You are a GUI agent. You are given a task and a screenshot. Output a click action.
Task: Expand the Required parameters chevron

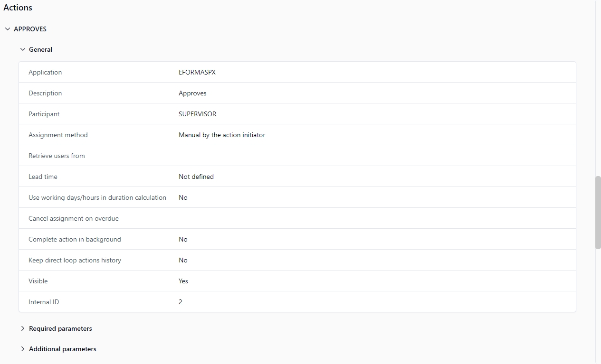tap(22, 328)
